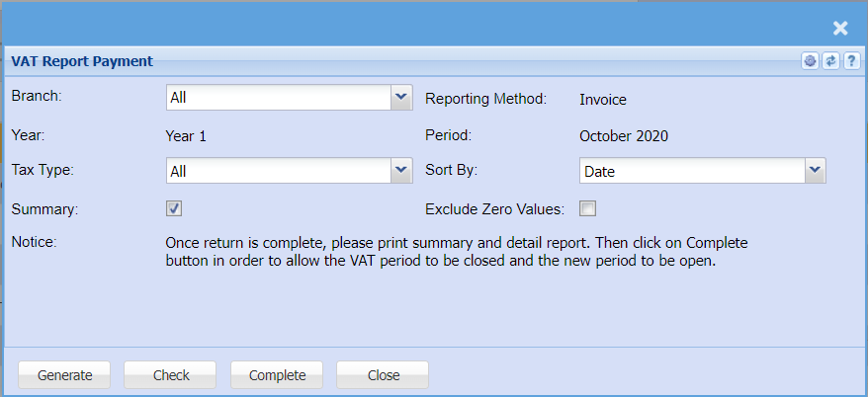Click the Complete button
The height and width of the screenshot is (397, 868).
tap(278, 375)
